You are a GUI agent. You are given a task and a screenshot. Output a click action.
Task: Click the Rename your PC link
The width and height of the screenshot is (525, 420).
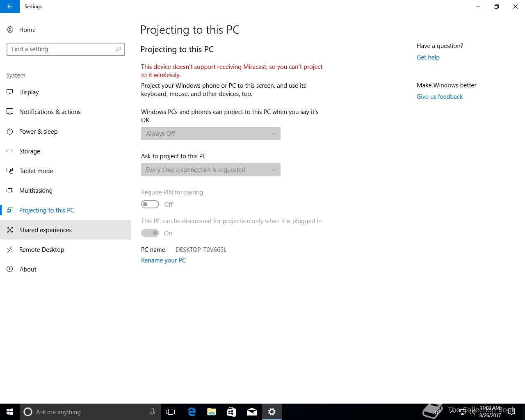[x=163, y=260]
